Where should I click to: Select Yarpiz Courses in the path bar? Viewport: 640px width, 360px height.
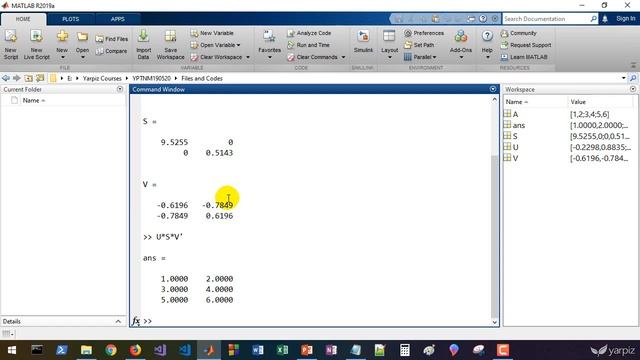pyautogui.click(x=102, y=78)
